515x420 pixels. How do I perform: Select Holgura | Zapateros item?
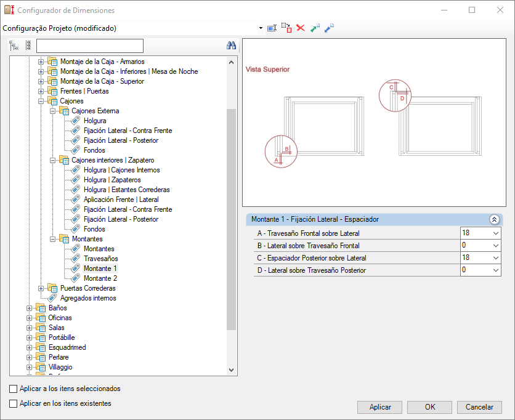[x=112, y=180]
